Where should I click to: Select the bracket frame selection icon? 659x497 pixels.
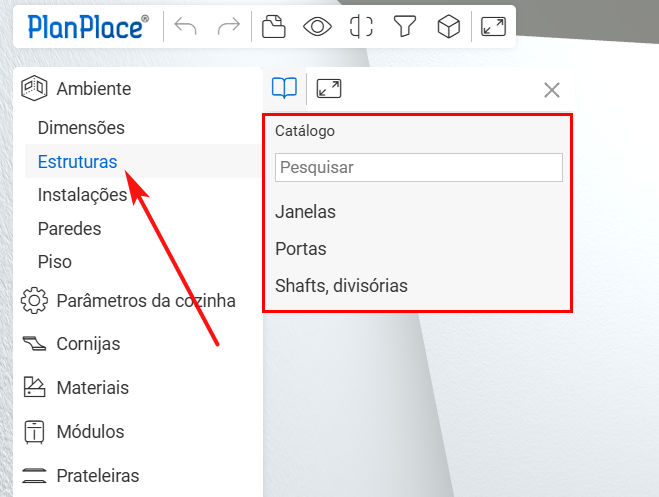tap(361, 27)
